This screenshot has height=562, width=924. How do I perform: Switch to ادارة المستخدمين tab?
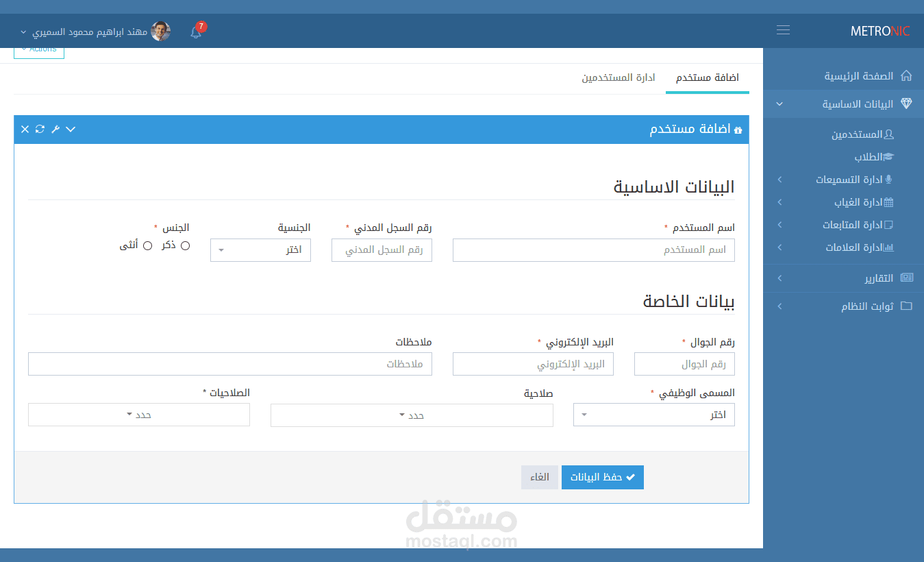coord(619,77)
